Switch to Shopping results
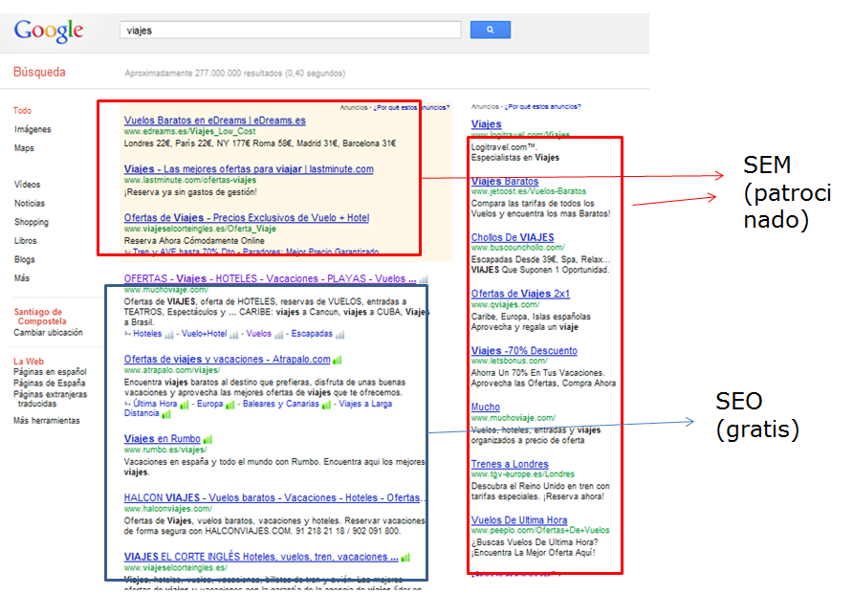The width and height of the screenshot is (853, 616). pyautogui.click(x=32, y=222)
